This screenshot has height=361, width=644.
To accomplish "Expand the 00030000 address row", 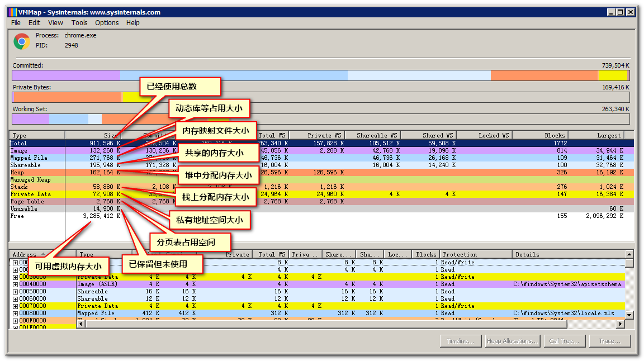I will coord(15,277).
